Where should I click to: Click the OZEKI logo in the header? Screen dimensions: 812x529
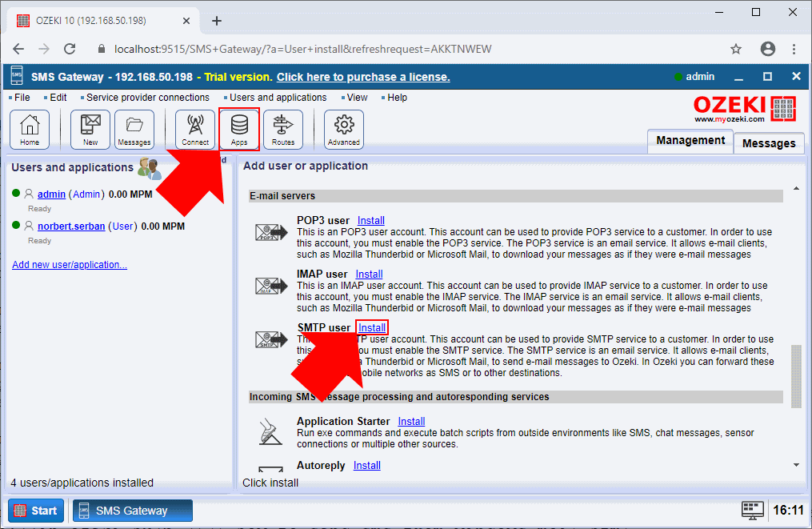[745, 109]
